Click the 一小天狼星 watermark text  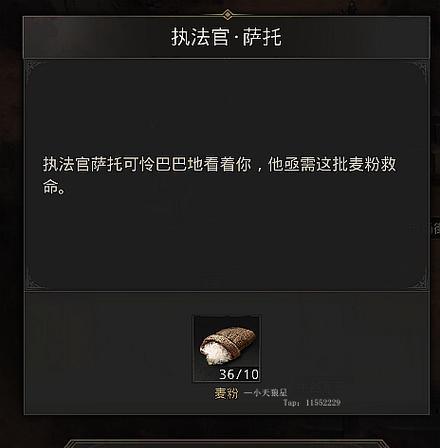266,393
